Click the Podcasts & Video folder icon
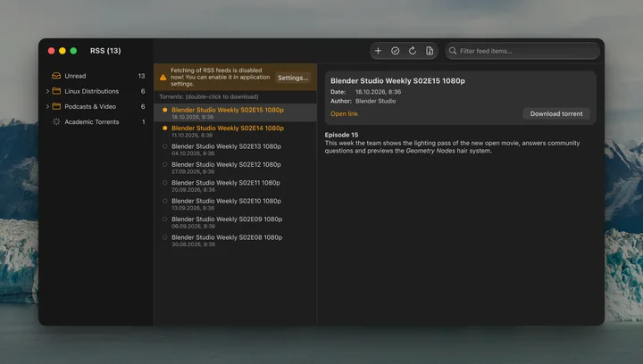Image resolution: width=643 pixels, height=364 pixels. (x=56, y=106)
